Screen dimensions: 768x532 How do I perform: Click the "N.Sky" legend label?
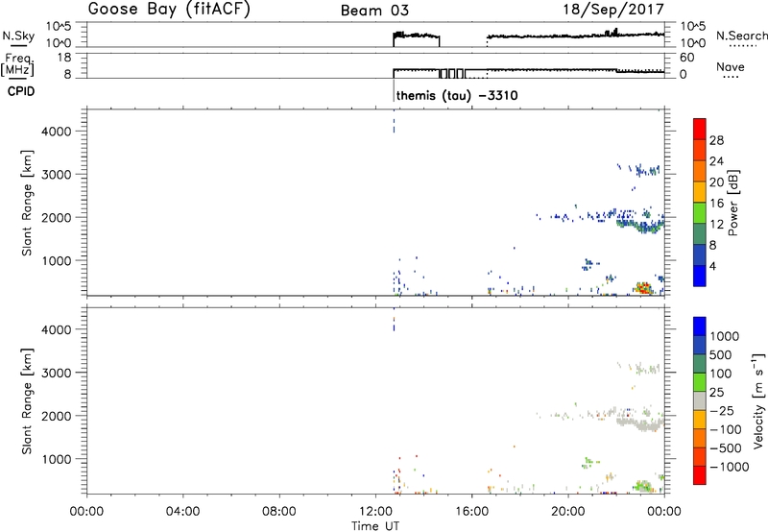(18, 36)
